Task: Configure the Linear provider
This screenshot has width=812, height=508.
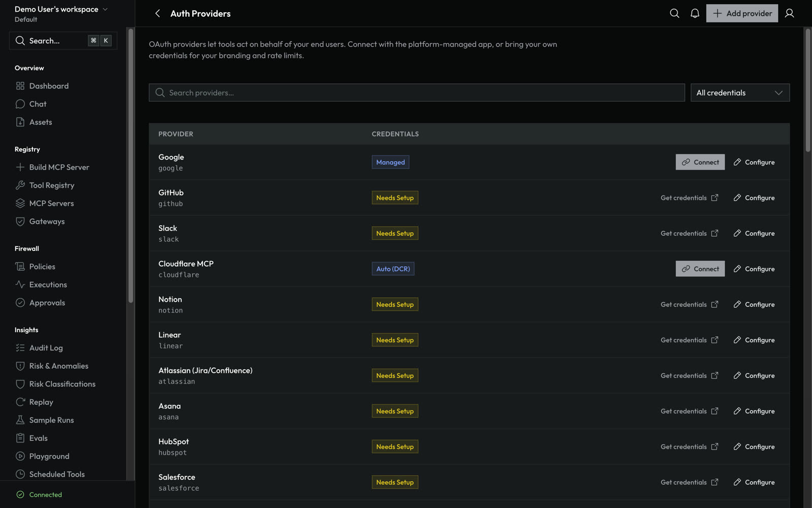Action: coord(754,340)
